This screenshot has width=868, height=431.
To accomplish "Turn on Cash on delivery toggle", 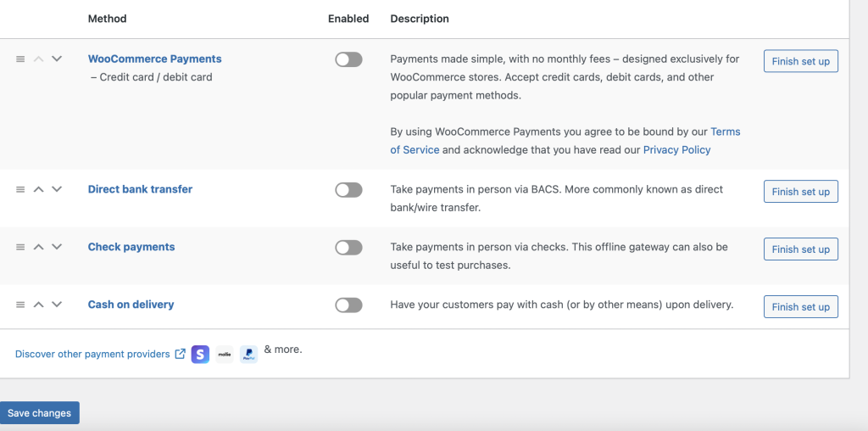I will pyautogui.click(x=348, y=305).
